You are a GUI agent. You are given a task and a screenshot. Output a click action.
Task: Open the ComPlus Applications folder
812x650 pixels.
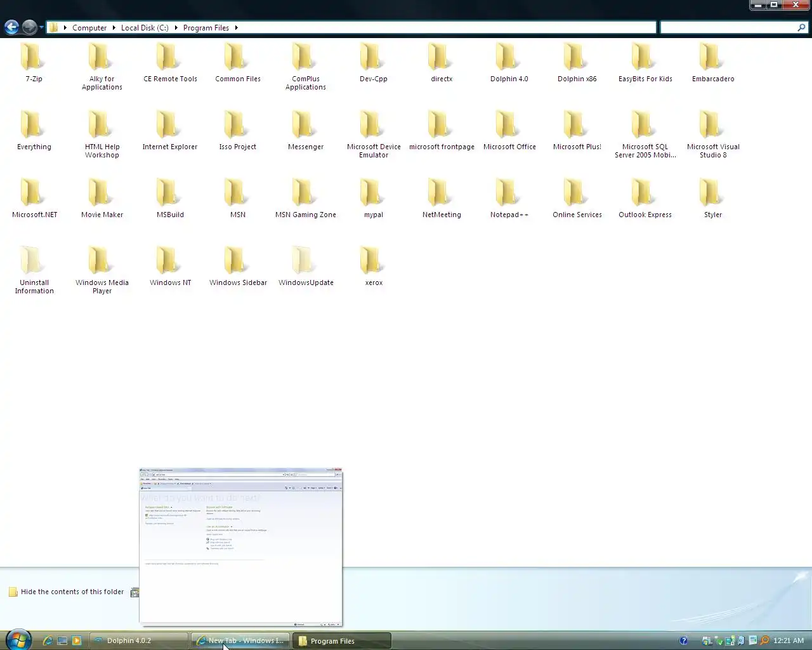tap(306, 66)
